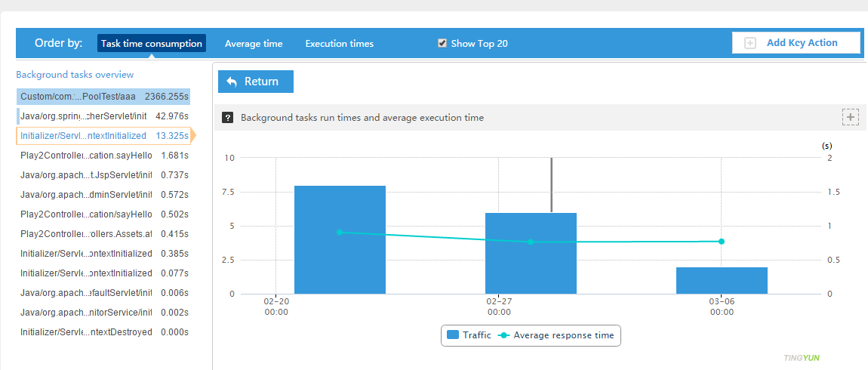Toggle Average response time legend marker
Image resolution: width=868 pixels, height=370 pixels.
(x=505, y=335)
